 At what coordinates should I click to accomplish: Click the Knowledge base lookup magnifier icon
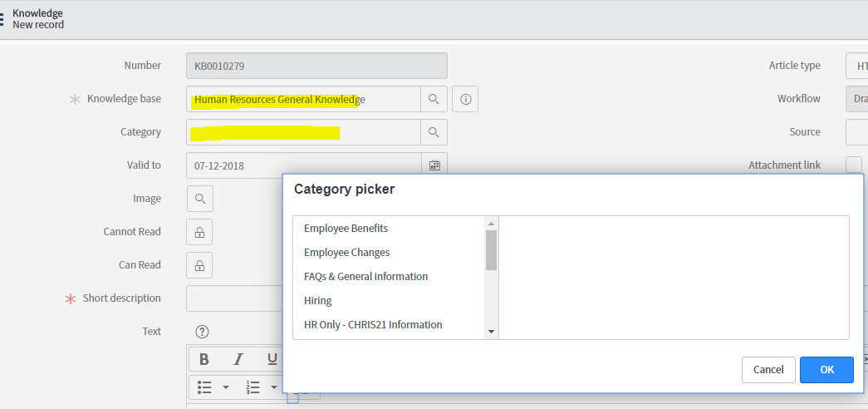tap(434, 99)
